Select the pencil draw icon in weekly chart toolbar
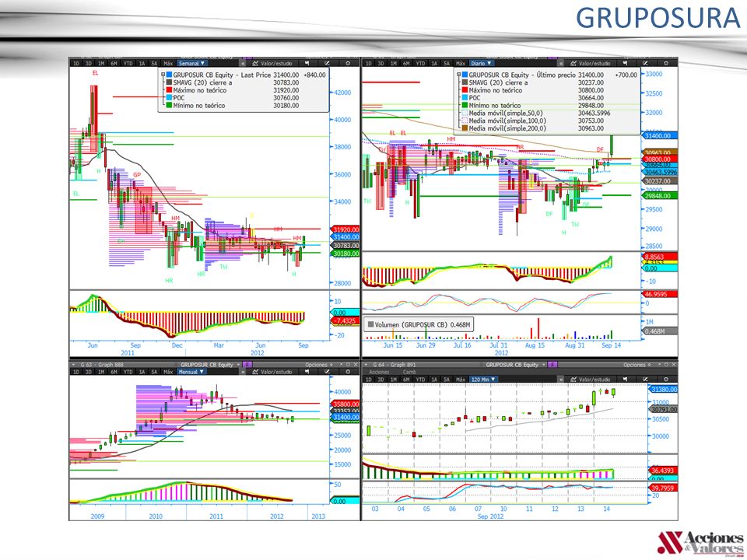Viewport: 747px width, 560px height. pos(328,63)
